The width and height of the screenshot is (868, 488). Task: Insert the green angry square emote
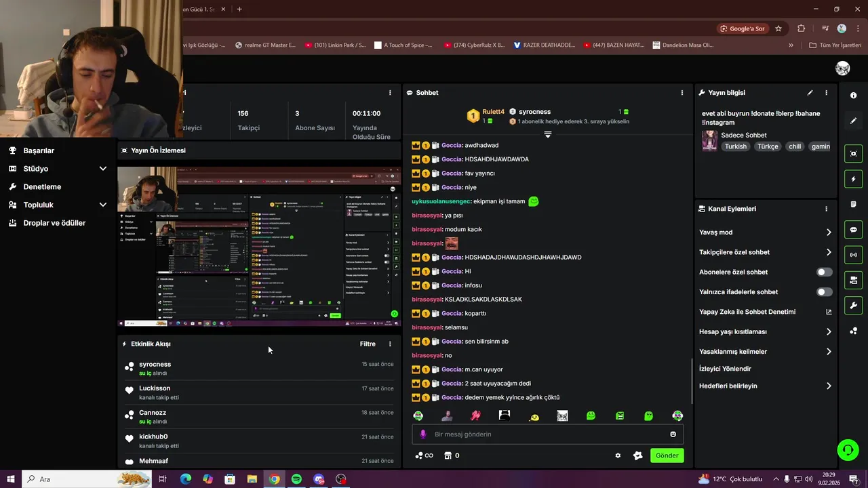pyautogui.click(x=620, y=415)
